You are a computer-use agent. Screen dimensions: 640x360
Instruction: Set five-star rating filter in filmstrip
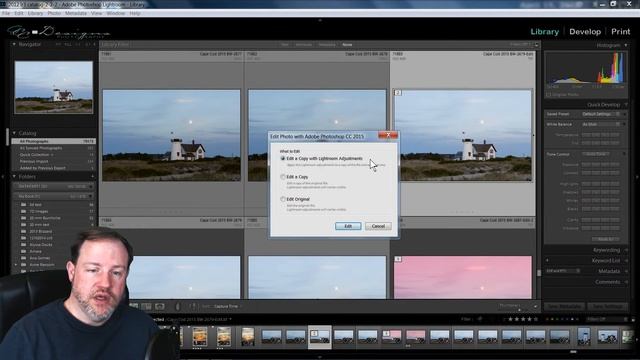536,319
